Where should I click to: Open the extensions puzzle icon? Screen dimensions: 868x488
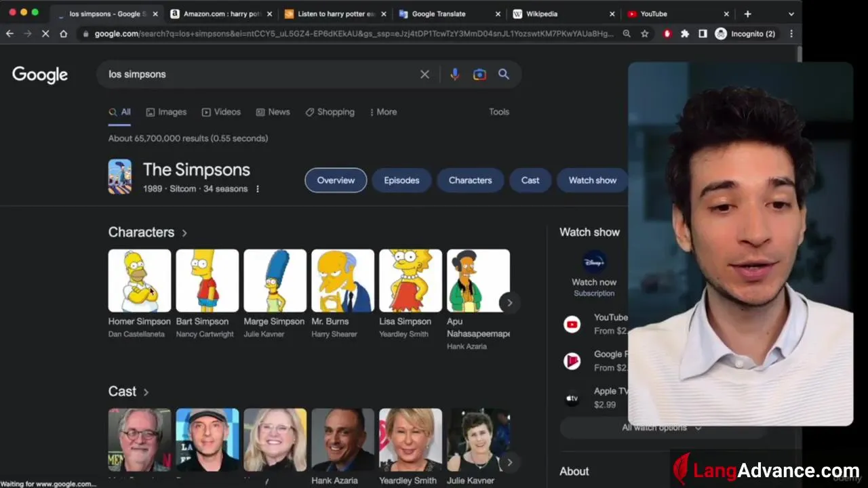click(685, 33)
